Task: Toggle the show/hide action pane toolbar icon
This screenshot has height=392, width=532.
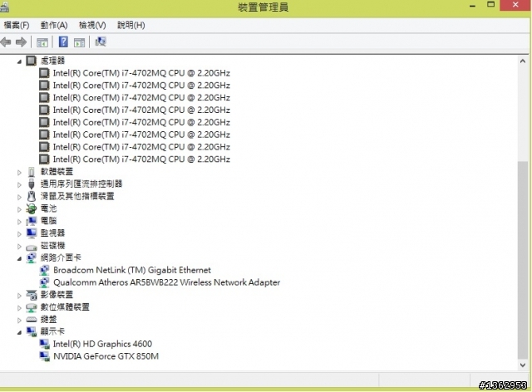Action: [x=80, y=42]
